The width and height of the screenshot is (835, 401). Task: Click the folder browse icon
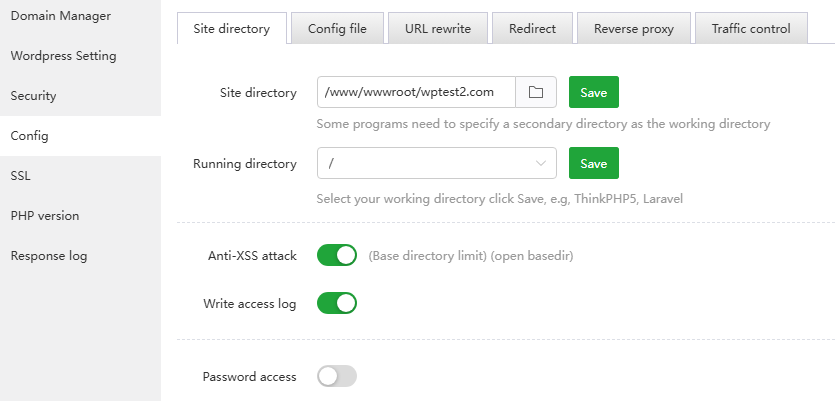(536, 92)
